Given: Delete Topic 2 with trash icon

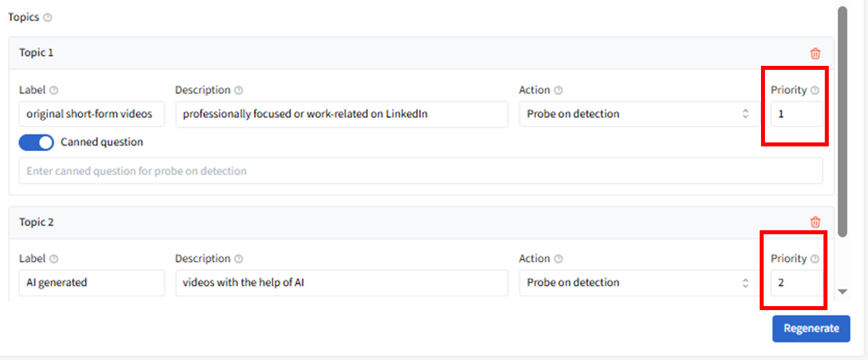Looking at the screenshot, I should [815, 222].
